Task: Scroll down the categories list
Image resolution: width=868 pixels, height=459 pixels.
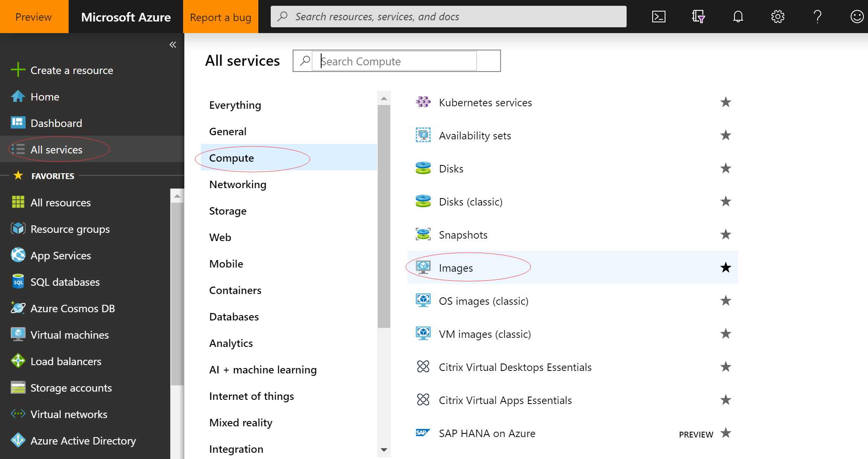Action: (384, 450)
